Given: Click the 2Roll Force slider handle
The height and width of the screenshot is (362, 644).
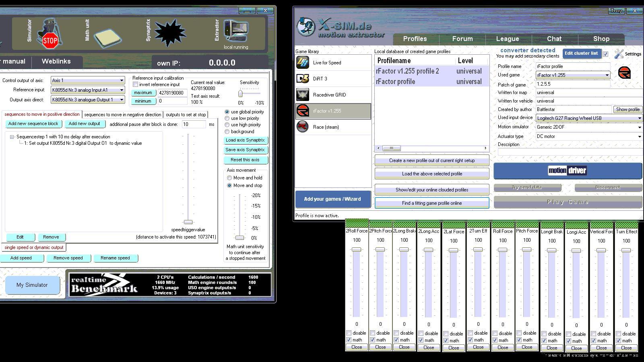Looking at the screenshot, I should coord(356,249).
